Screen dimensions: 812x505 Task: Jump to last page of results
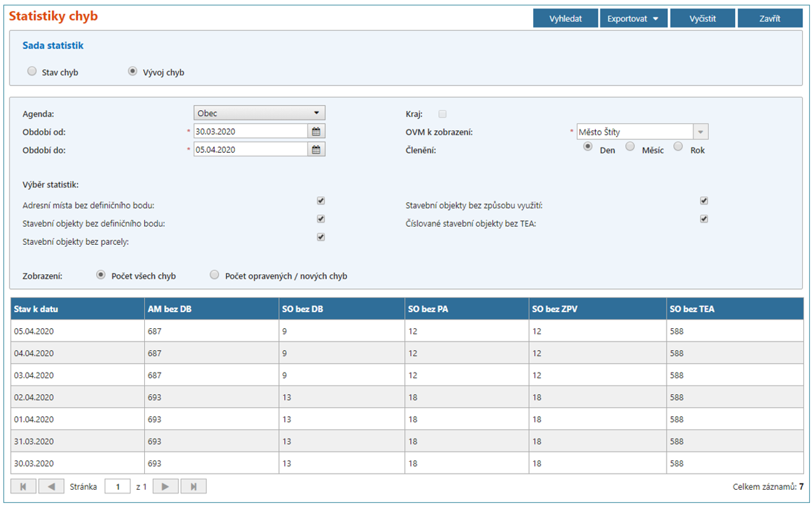193,487
